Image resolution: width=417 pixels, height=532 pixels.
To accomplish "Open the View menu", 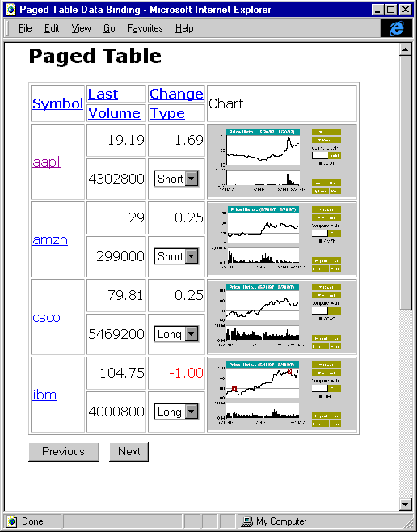I will coord(81,28).
